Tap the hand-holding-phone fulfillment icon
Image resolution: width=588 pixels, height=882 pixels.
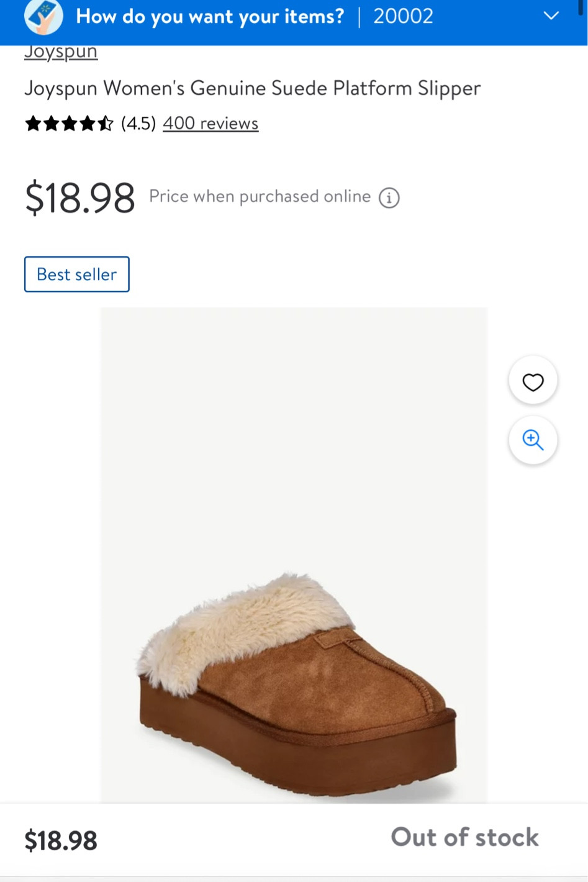coord(43,17)
